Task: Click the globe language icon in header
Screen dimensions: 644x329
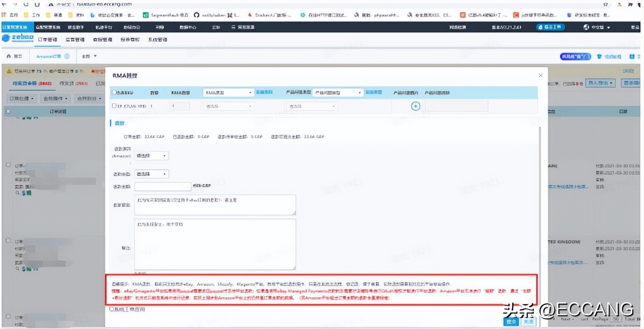Action: [587, 28]
